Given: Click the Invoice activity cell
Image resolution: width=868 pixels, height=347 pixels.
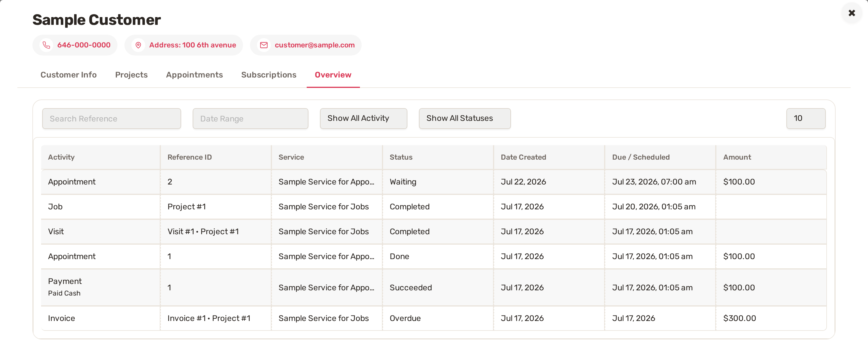Looking at the screenshot, I should click(x=100, y=318).
